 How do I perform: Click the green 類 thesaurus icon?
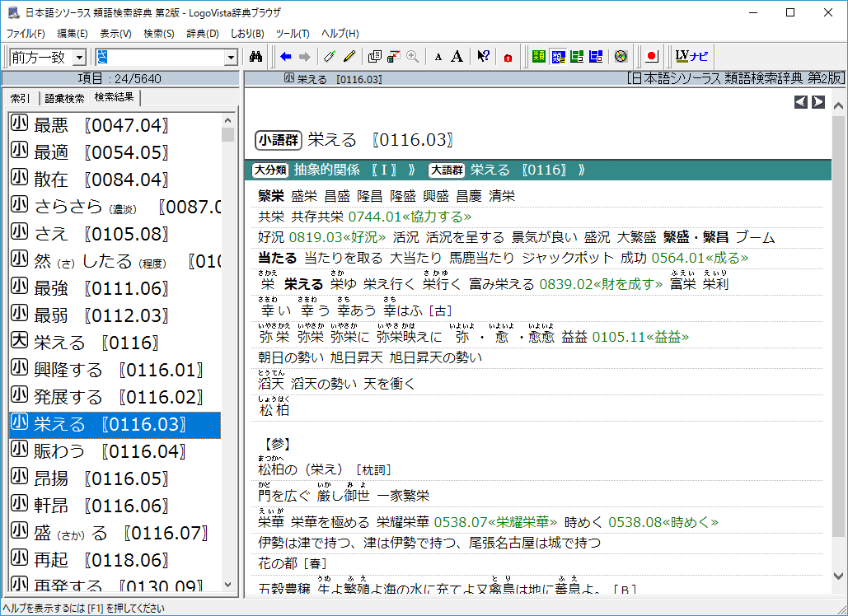[539, 56]
